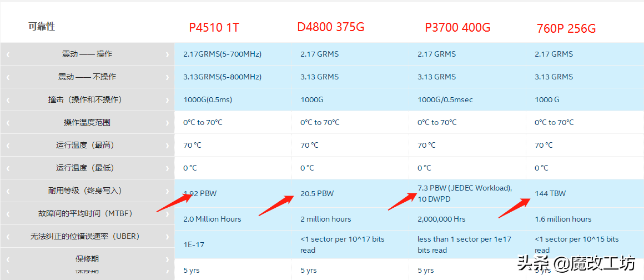Click the right chevron beside 运行温度(最低)

coord(167,168)
